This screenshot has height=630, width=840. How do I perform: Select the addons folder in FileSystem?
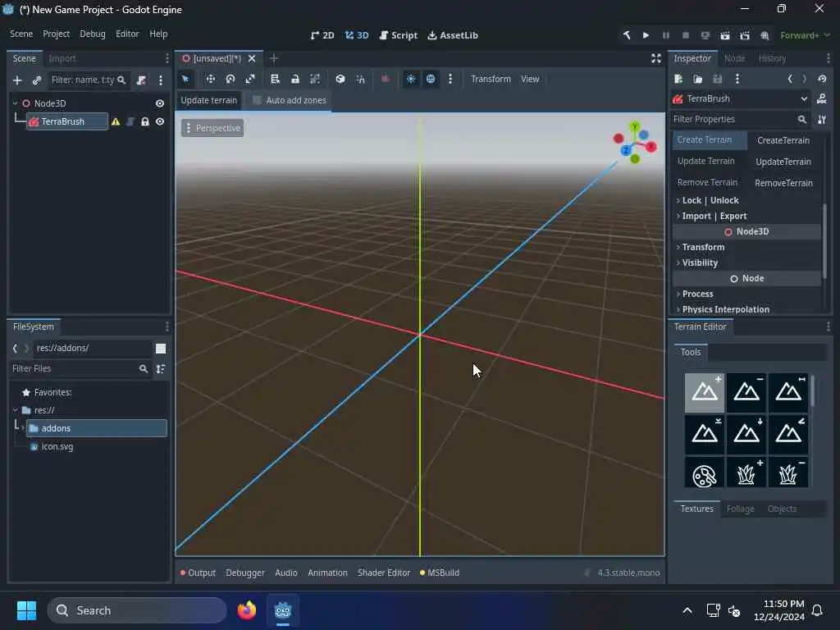97,428
